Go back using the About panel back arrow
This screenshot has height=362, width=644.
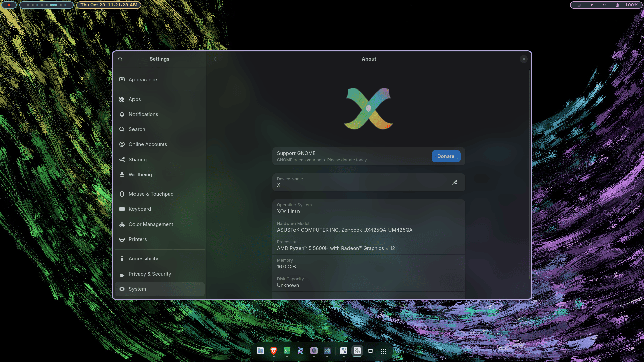(x=214, y=59)
